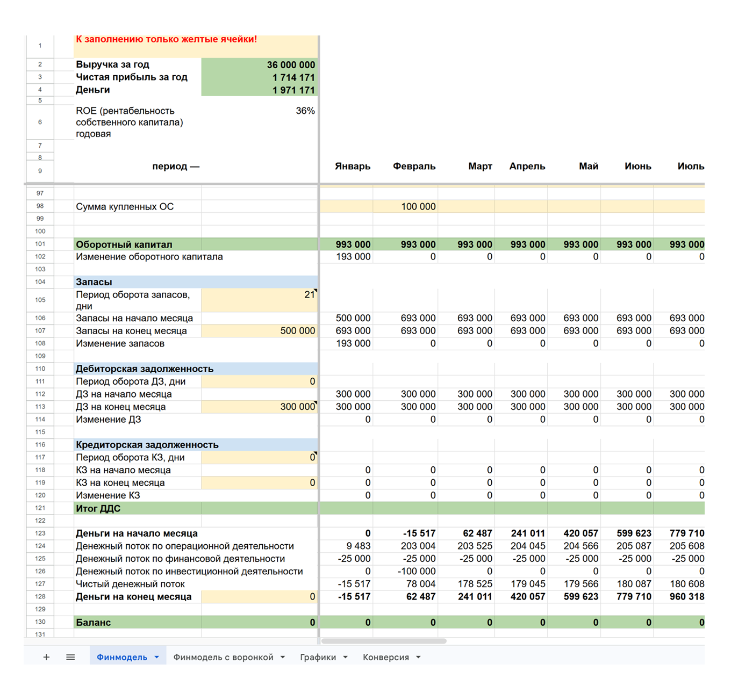Select Чистая прибыль за год value 1 714 171
This screenshot has height=700, width=731.
pyautogui.click(x=259, y=77)
